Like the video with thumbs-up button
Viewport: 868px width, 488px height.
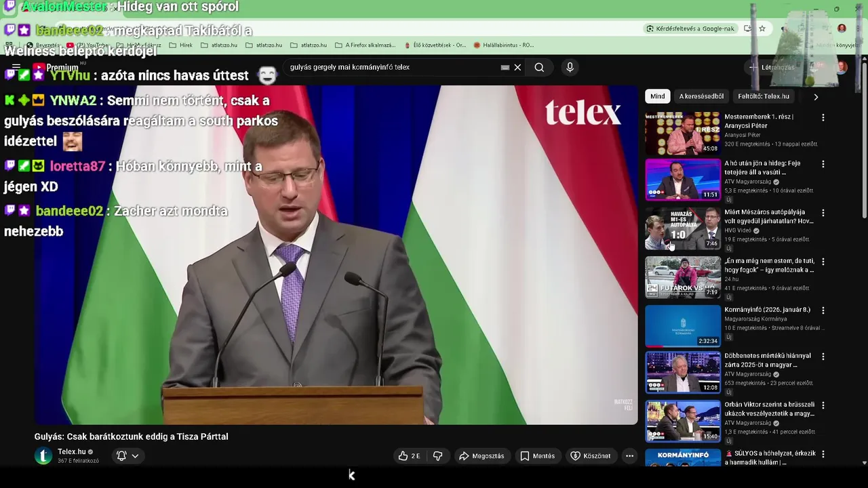coord(409,456)
